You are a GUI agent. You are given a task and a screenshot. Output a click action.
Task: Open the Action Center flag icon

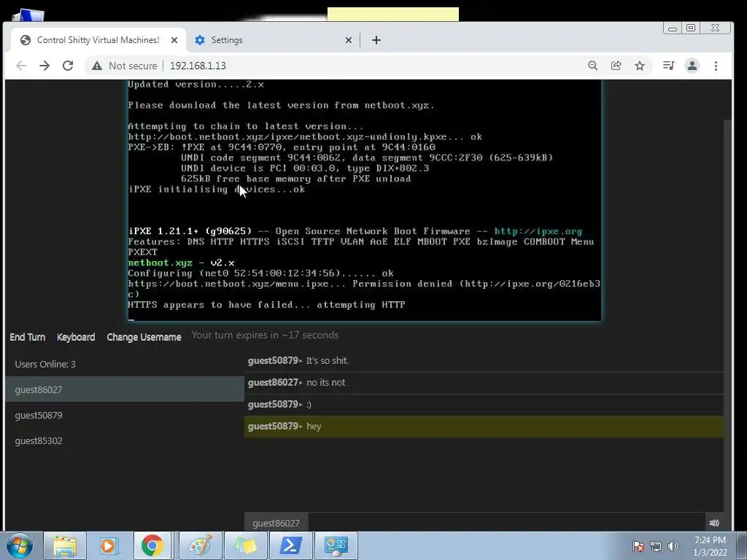tap(638, 546)
